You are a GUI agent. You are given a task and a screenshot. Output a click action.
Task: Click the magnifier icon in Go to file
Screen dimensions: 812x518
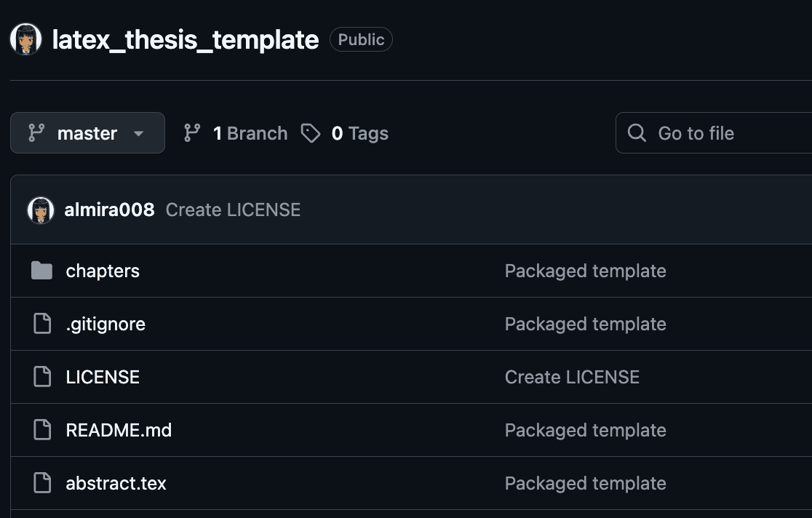[637, 133]
